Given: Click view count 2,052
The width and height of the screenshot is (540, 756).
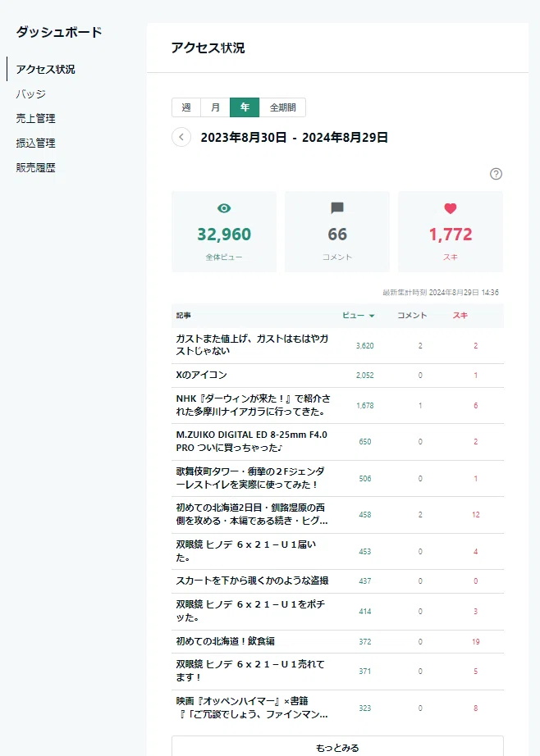Looking at the screenshot, I should point(365,375).
